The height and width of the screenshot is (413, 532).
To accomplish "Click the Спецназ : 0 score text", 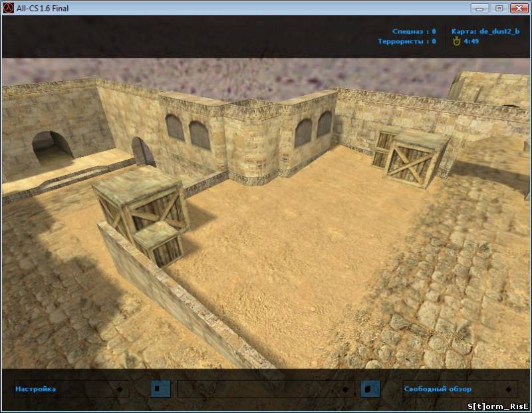I will click(x=414, y=31).
